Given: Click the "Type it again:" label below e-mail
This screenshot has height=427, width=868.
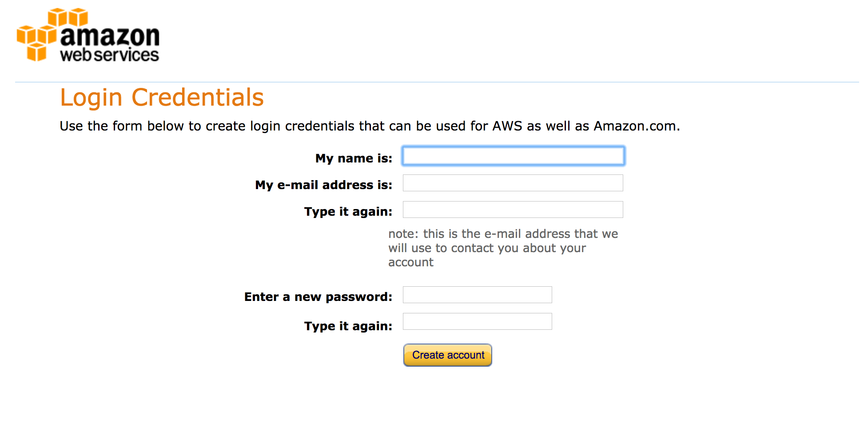Looking at the screenshot, I should coord(348,212).
